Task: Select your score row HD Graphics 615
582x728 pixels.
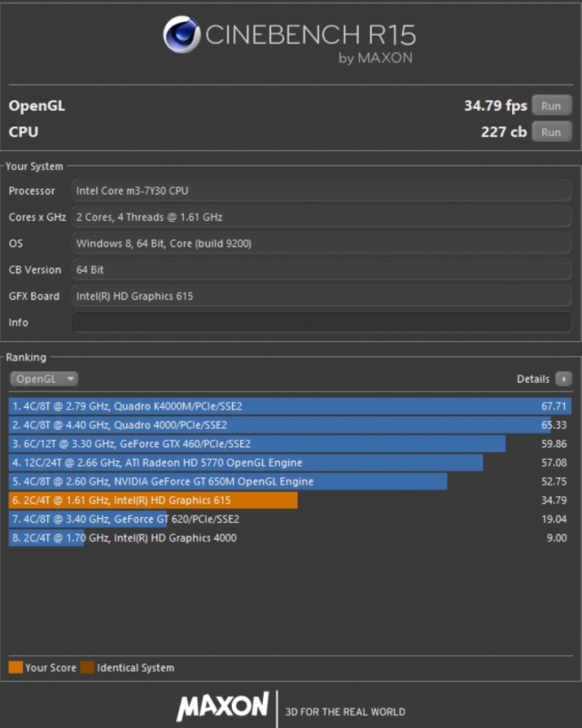Action: pos(290,500)
